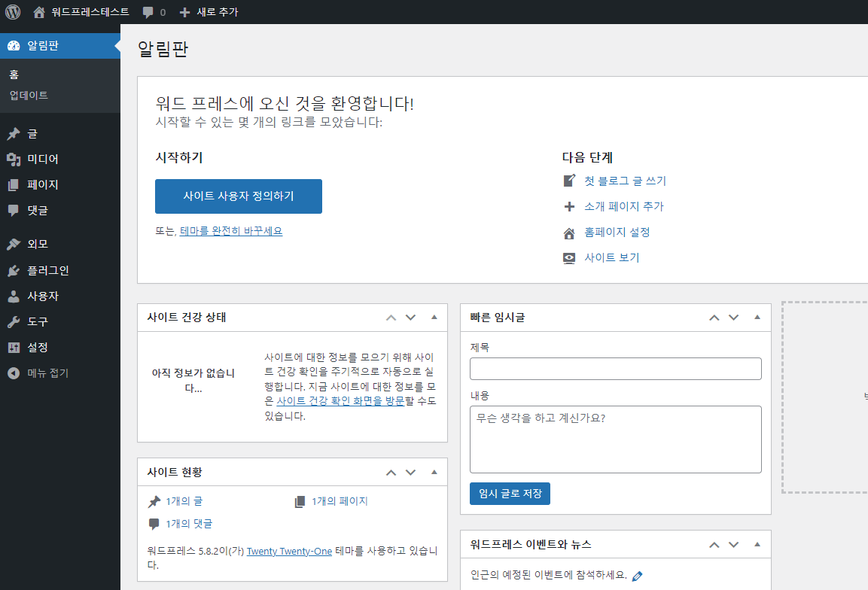
Task: Click the 사용자 person icon
Action: (14, 296)
